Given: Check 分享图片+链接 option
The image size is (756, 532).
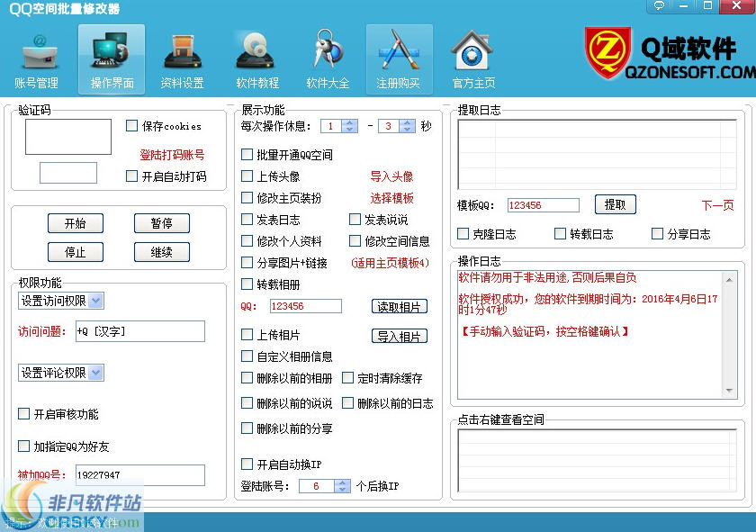Looking at the screenshot, I should pyautogui.click(x=247, y=262).
